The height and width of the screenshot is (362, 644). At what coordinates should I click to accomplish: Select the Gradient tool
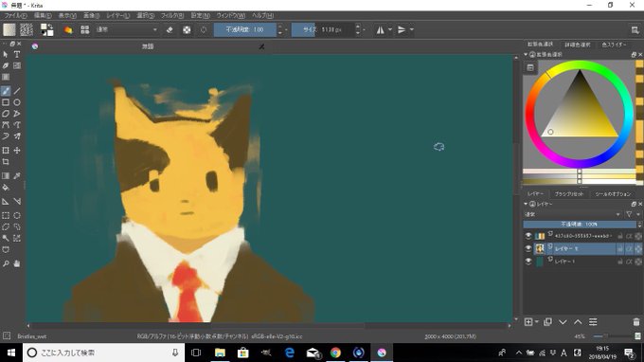6,176
